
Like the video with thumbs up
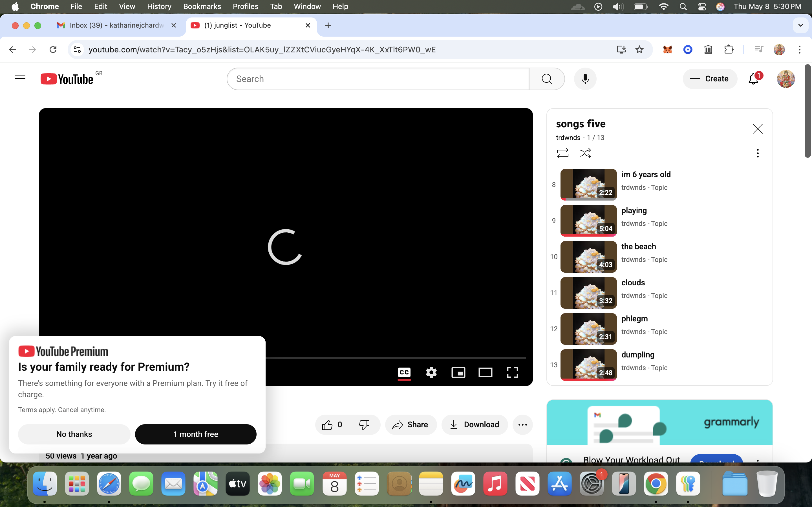(332, 425)
